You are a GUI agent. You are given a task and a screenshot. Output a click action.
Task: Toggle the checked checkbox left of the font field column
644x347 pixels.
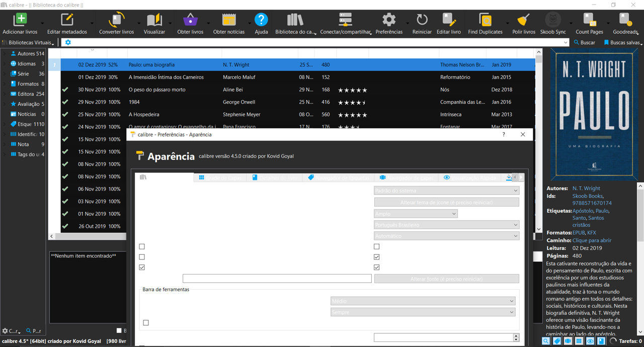coord(142,267)
